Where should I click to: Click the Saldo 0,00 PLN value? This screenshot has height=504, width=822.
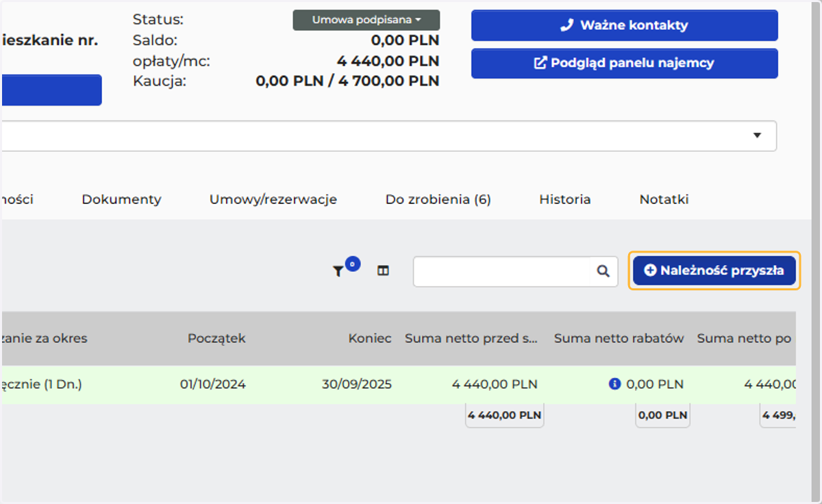(405, 40)
